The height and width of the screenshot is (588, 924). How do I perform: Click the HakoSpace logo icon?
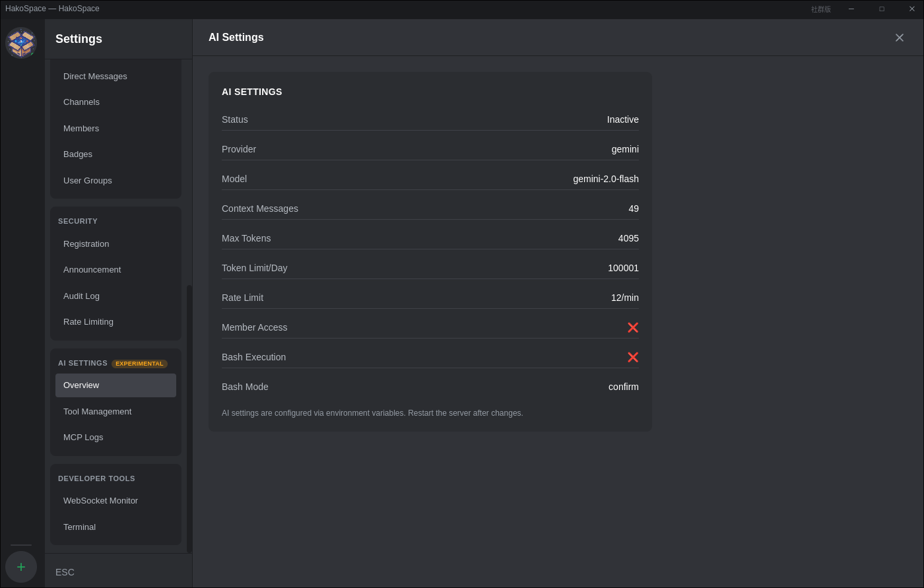tap(21, 42)
